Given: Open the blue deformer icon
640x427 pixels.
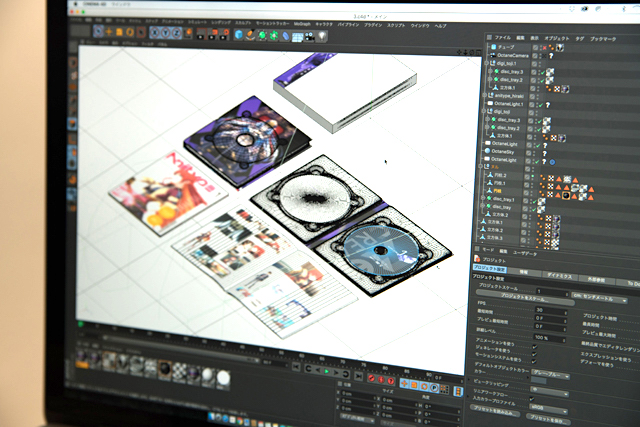Looking at the screenshot, I should point(286,36).
